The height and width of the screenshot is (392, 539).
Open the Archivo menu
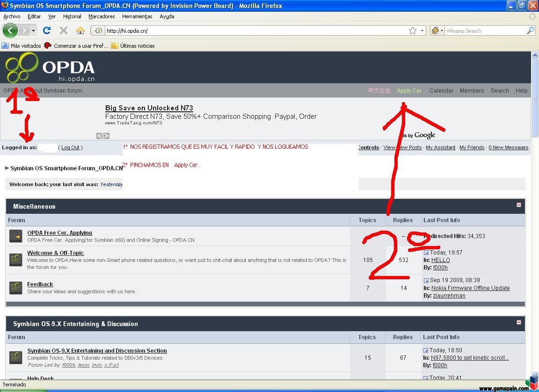click(12, 16)
